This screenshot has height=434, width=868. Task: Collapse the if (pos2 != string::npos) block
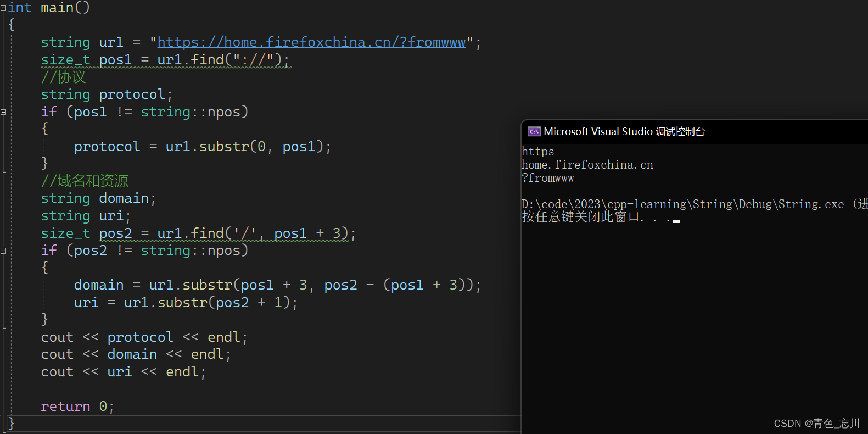click(x=3, y=251)
